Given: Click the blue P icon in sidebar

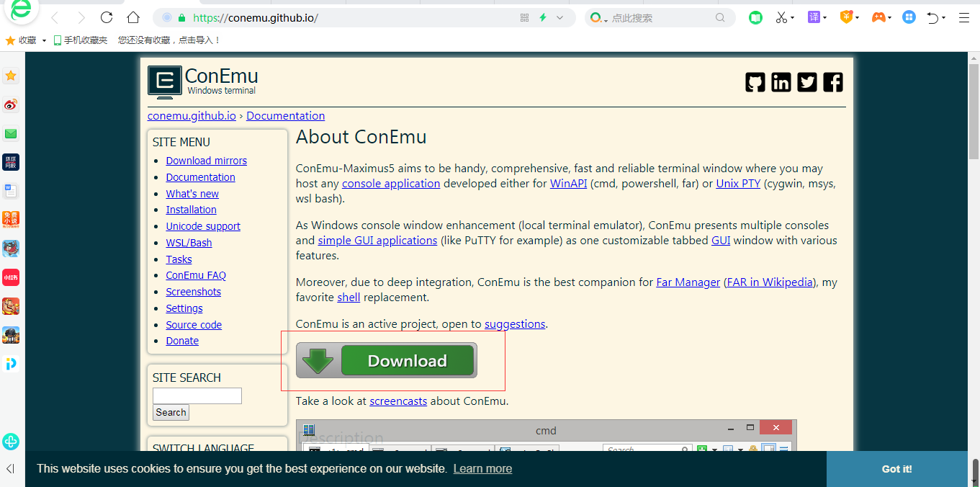Looking at the screenshot, I should 11,364.
